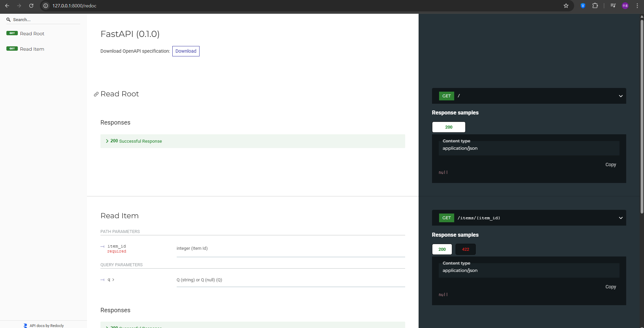This screenshot has width=644, height=328.
Task: Expand the GET /items/{item_id} endpoint dropdown
Action: [529, 218]
